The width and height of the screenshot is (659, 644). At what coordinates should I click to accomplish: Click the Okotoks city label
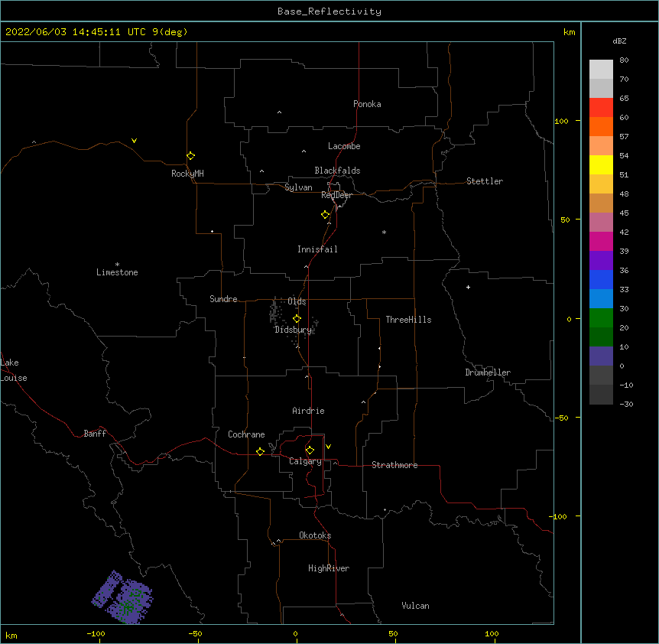315,535
